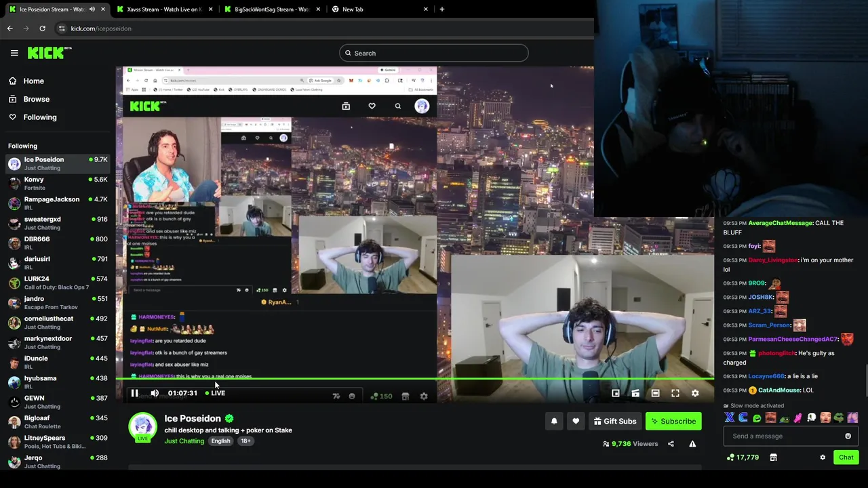Open the Just Chatting category link
The height and width of the screenshot is (488, 868).
click(184, 441)
